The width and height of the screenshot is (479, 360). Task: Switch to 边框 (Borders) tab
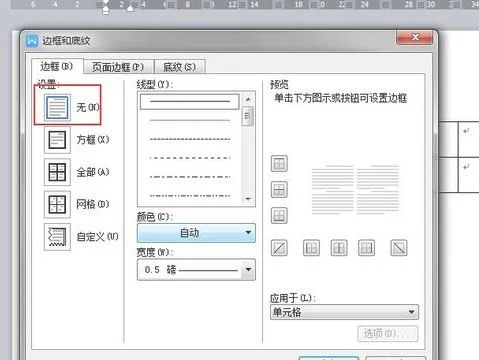click(x=57, y=66)
